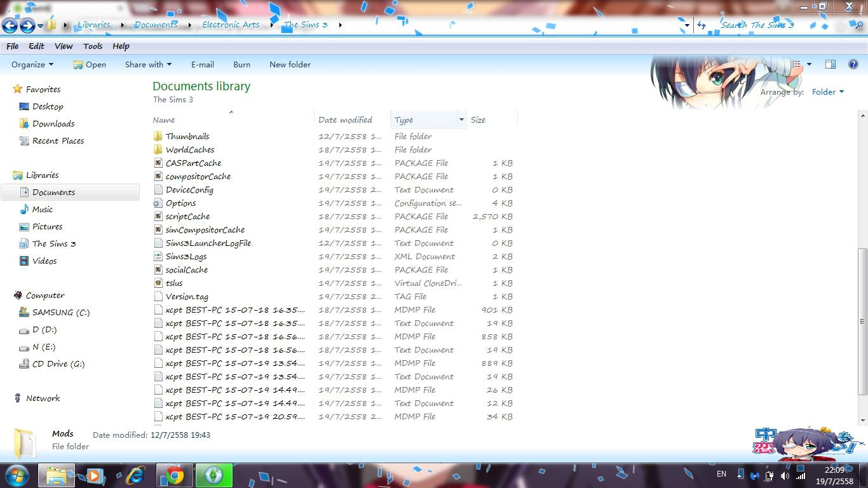Expand The Sims 3 breadcrumb arrow
Viewport: 868px width, 488px height.
click(340, 25)
